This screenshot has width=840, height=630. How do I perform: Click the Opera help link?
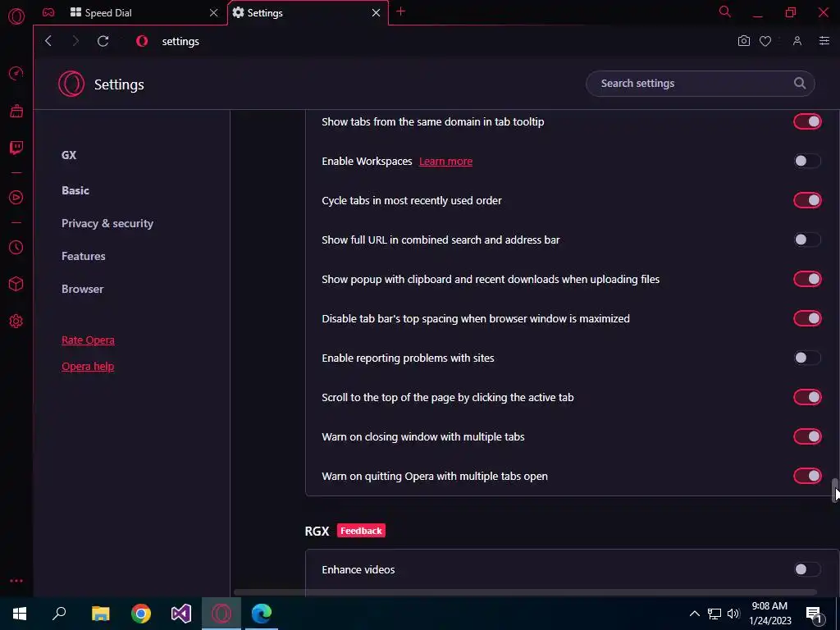(88, 367)
